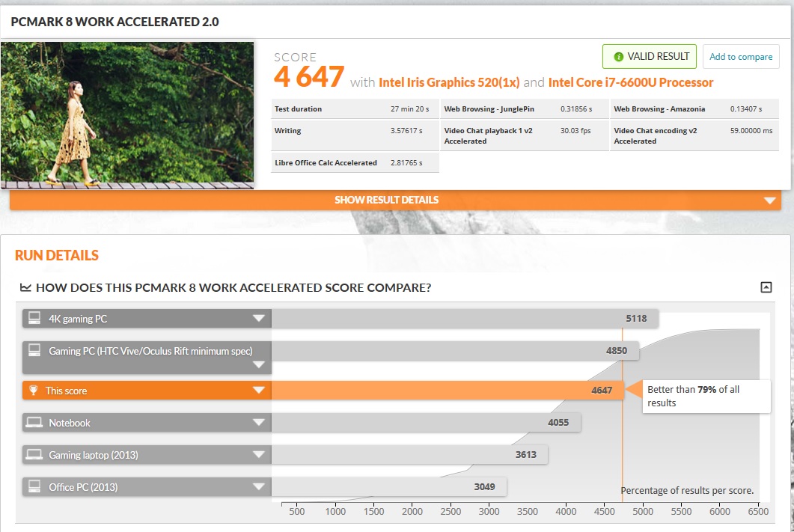This screenshot has height=532, width=794.
Task: Click the 30.03 fps value
Action: point(575,131)
